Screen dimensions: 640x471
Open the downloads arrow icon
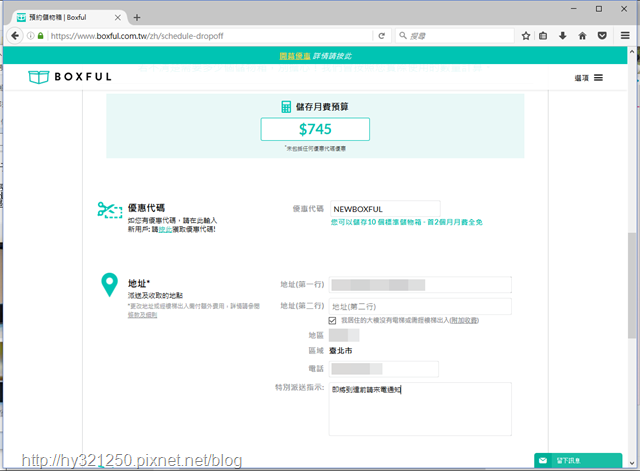[x=562, y=36]
